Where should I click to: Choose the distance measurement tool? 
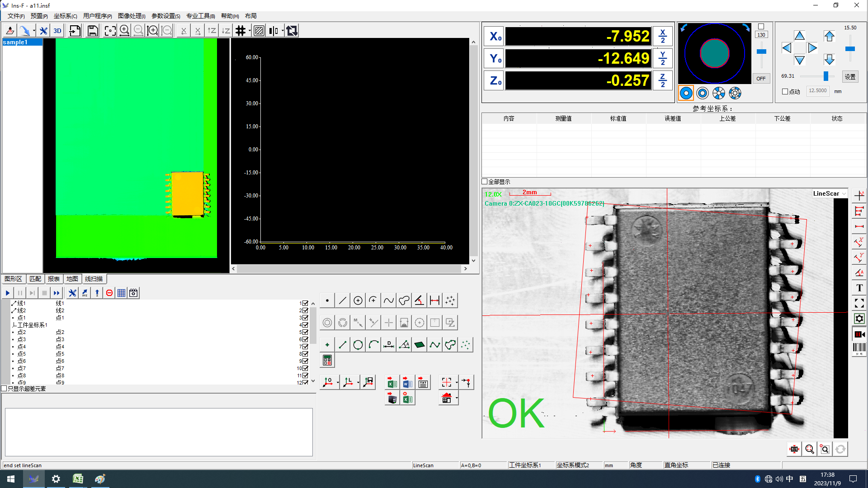[434, 300]
